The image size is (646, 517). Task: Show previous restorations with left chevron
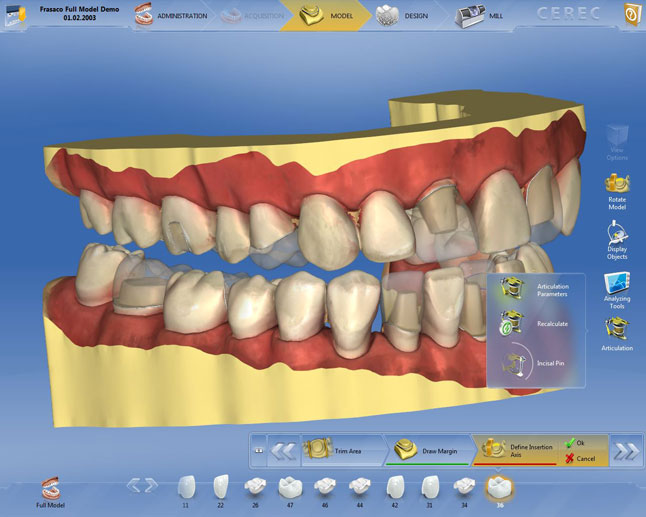[x=133, y=485]
